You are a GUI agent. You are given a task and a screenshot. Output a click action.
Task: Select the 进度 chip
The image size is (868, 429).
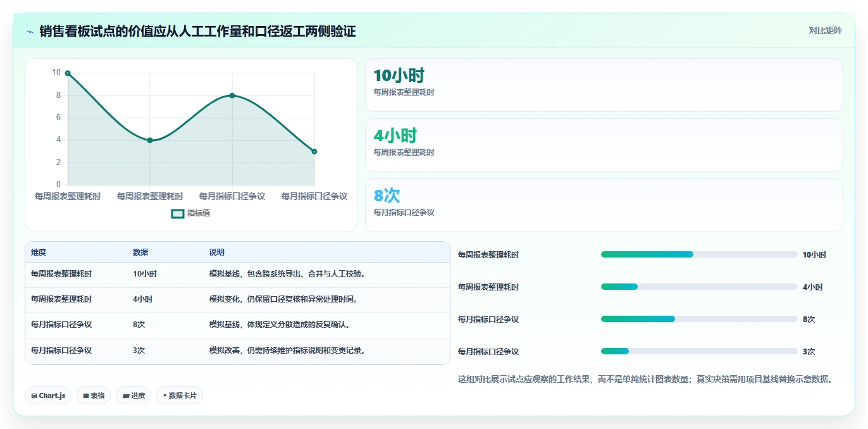click(133, 395)
